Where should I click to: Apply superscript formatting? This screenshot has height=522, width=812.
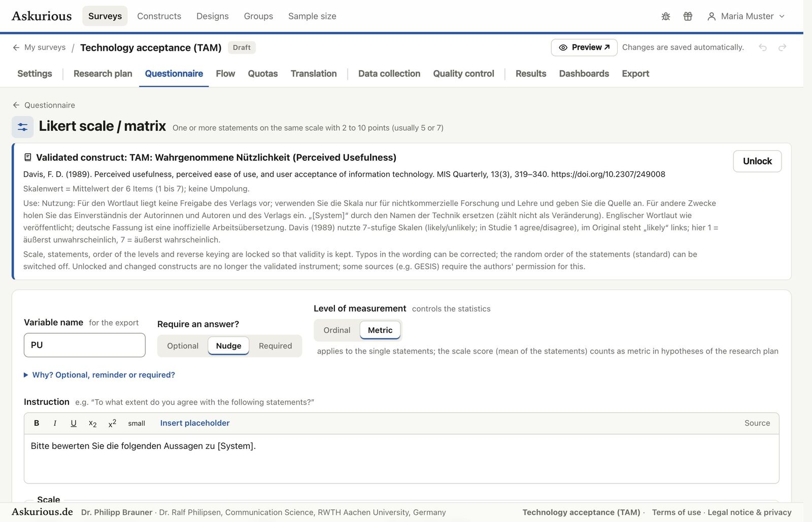[x=112, y=423]
